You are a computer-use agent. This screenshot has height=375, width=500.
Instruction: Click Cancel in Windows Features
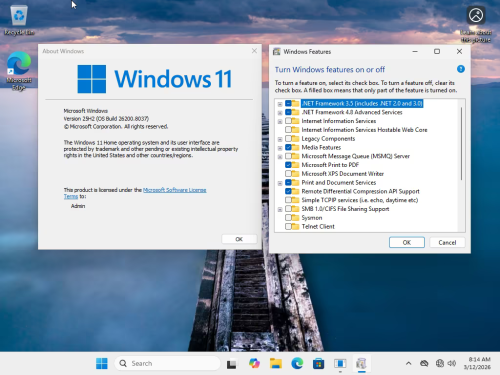(447, 242)
